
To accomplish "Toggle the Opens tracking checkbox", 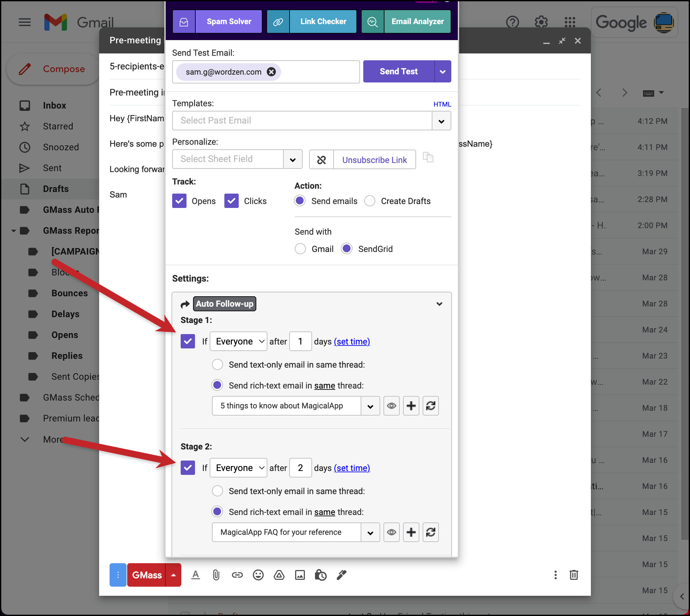I will (x=179, y=201).
